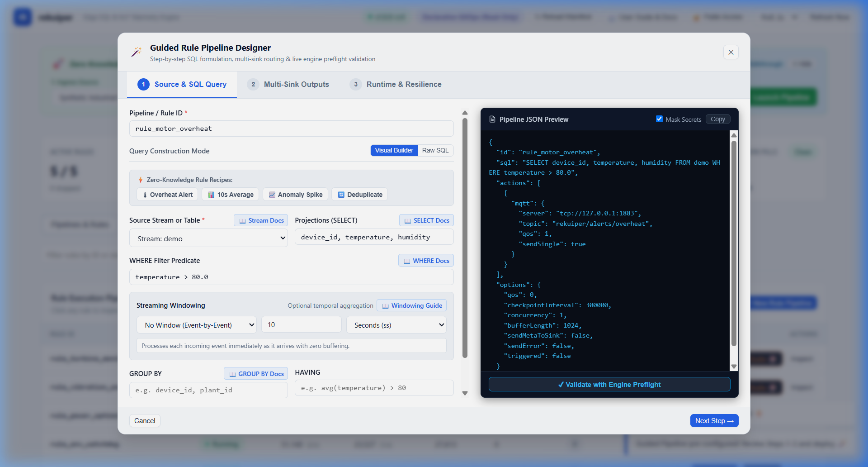
Task: Click the Overheat Alert thermometer icon
Action: tap(145, 195)
